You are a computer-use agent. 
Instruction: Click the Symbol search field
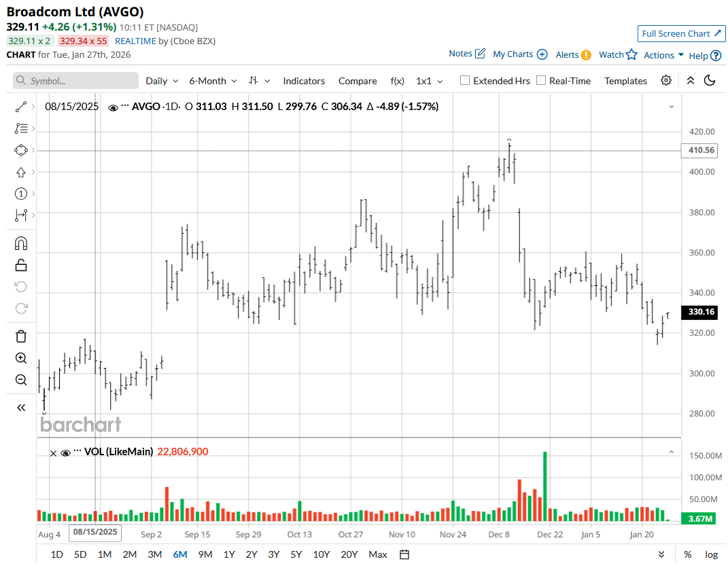pyautogui.click(x=75, y=80)
